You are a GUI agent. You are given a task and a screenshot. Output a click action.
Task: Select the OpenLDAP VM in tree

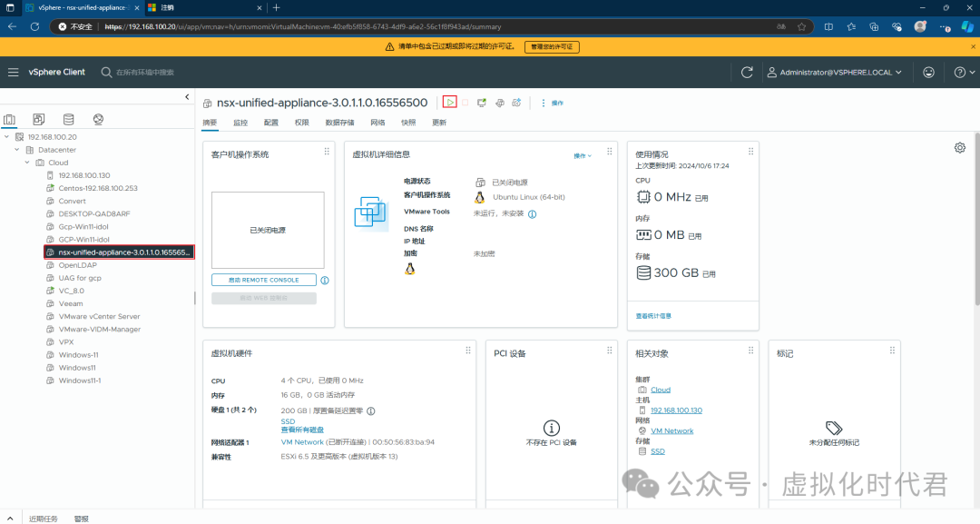click(77, 265)
